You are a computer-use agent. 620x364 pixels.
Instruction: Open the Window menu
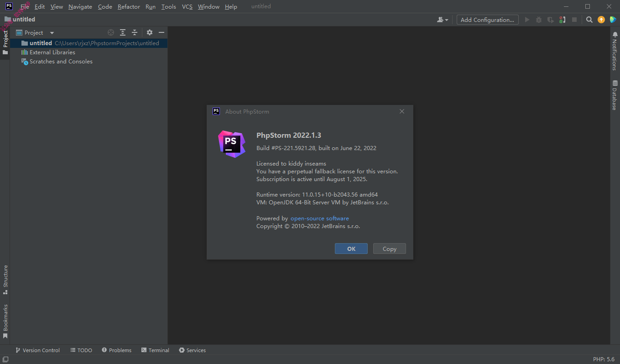pos(208,7)
